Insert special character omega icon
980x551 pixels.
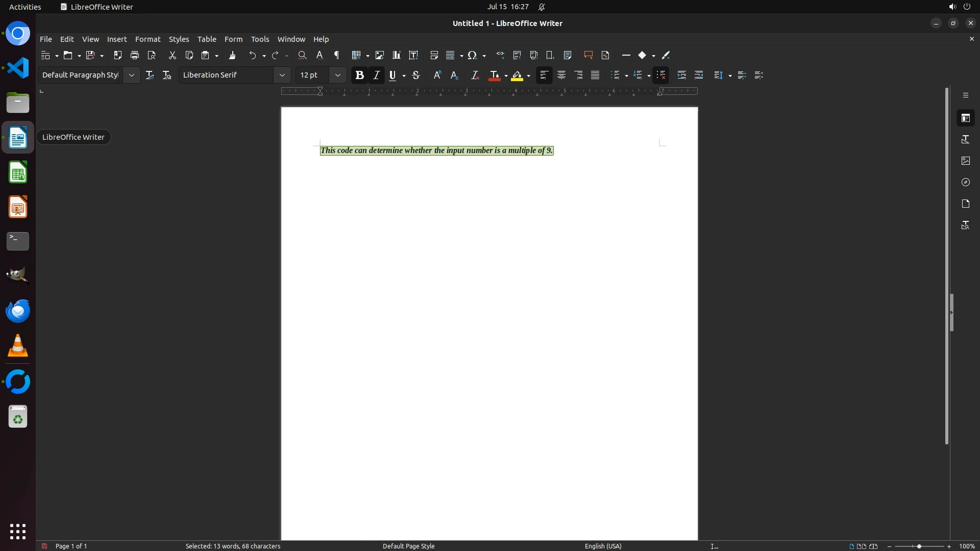tap(472, 55)
